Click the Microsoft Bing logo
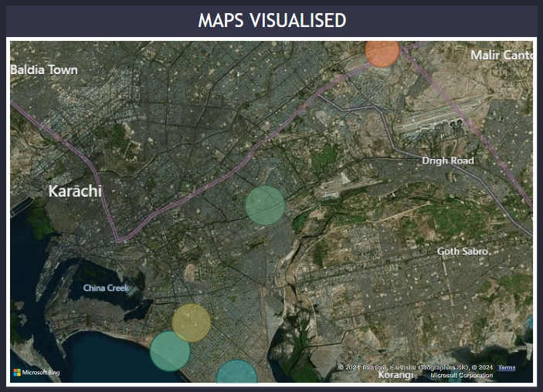The height and width of the screenshot is (392, 543). click(36, 373)
